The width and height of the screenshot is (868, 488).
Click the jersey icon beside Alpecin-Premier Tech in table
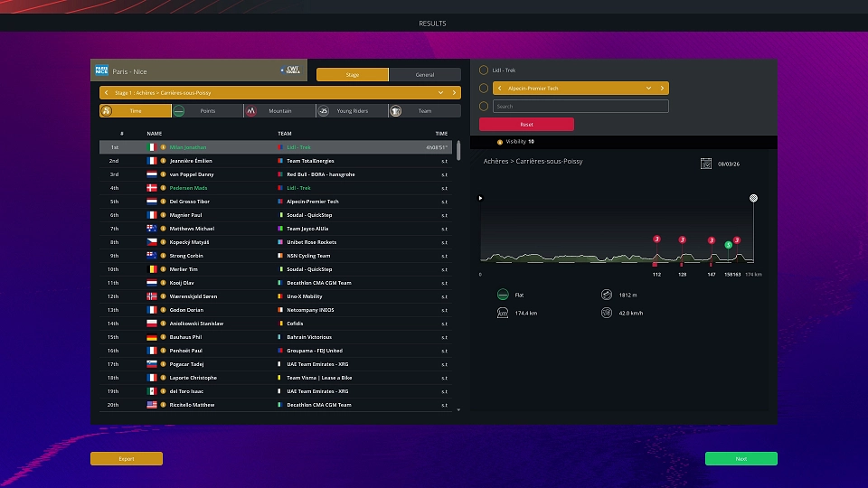(x=280, y=202)
